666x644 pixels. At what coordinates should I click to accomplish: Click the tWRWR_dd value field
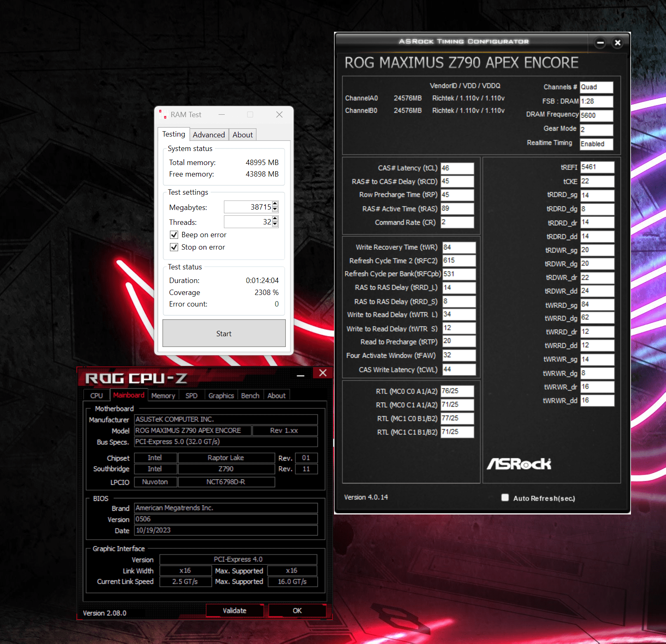point(597,401)
